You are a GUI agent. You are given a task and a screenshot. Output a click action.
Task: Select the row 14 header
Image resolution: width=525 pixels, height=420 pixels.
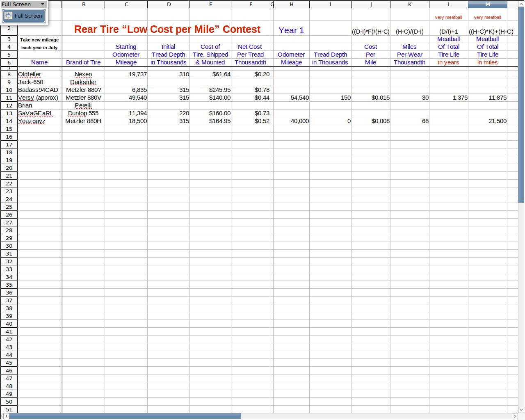pyautogui.click(x=9, y=121)
